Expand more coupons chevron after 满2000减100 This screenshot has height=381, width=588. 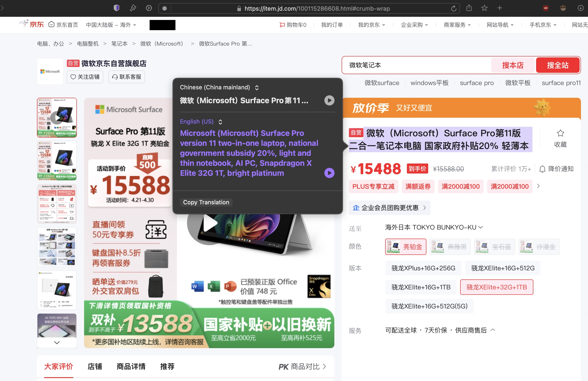pos(538,186)
